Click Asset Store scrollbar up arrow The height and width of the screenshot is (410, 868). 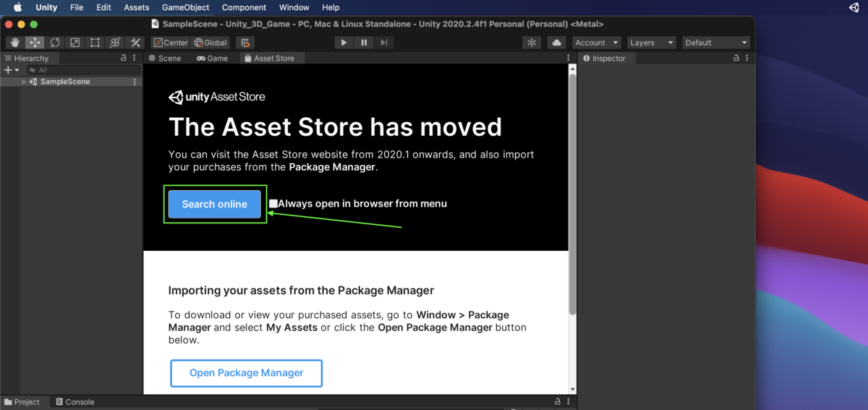pos(573,69)
